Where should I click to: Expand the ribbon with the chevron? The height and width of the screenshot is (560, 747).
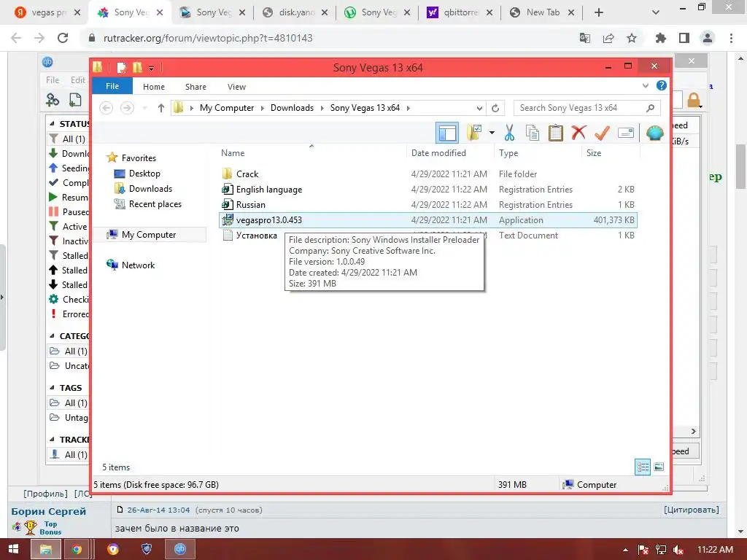click(646, 86)
